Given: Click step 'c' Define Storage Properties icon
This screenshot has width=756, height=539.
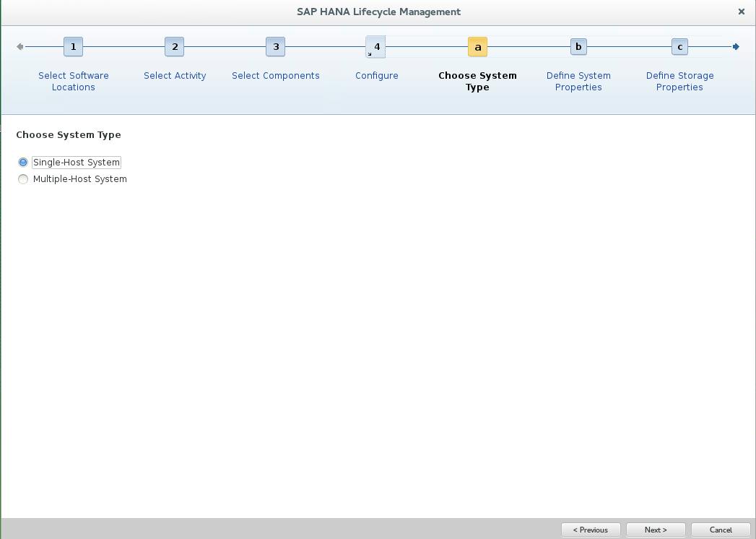Looking at the screenshot, I should click(x=679, y=46).
